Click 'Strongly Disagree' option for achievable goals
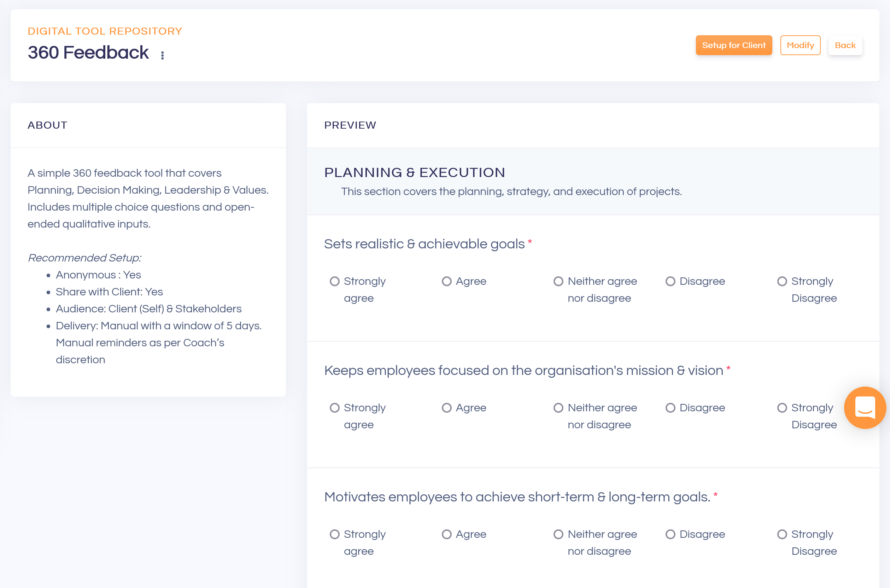The width and height of the screenshot is (890, 588). tap(782, 282)
